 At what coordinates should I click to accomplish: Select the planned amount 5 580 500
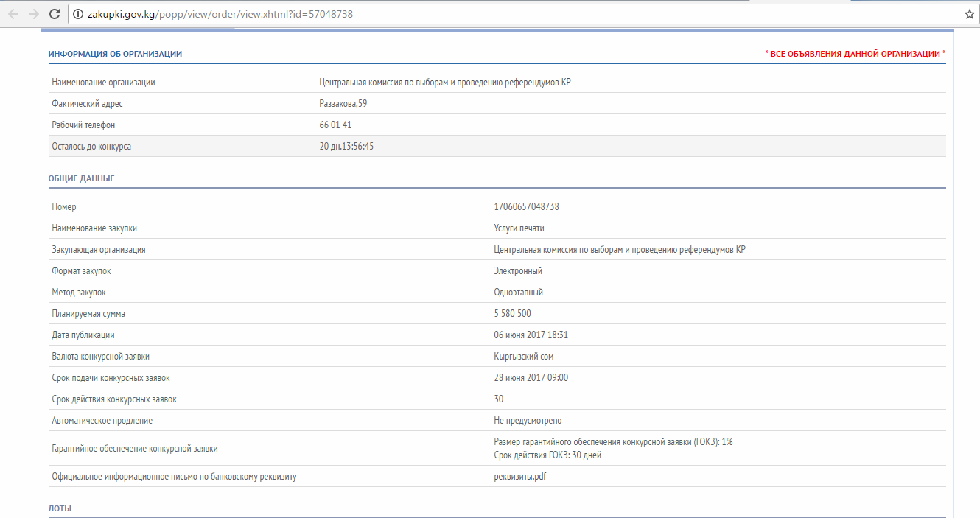click(512, 314)
